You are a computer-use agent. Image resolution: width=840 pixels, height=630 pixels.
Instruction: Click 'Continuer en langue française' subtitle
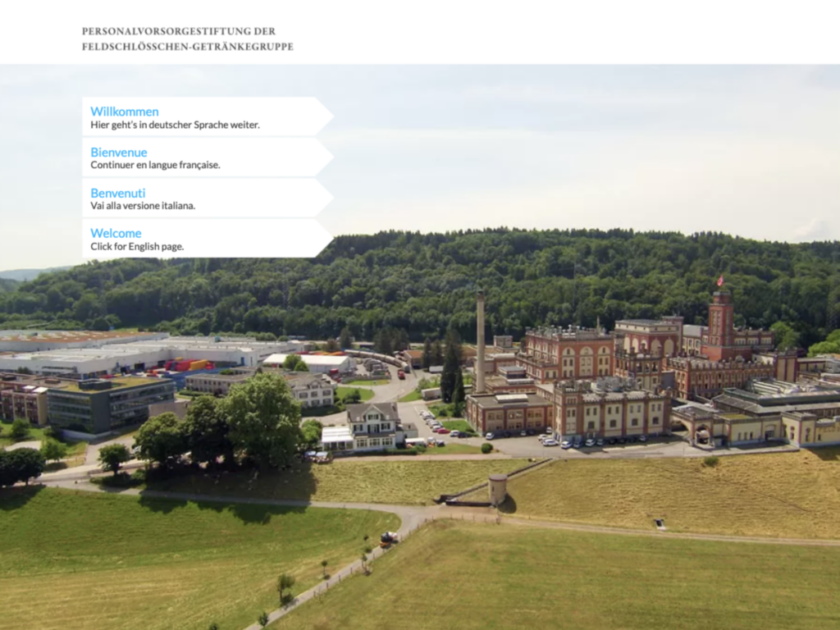tap(155, 165)
